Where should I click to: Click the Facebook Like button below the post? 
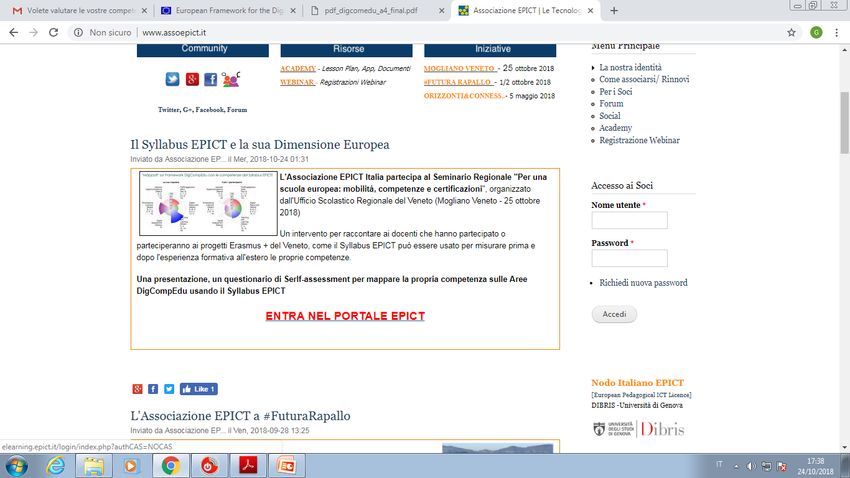pyautogui.click(x=198, y=389)
